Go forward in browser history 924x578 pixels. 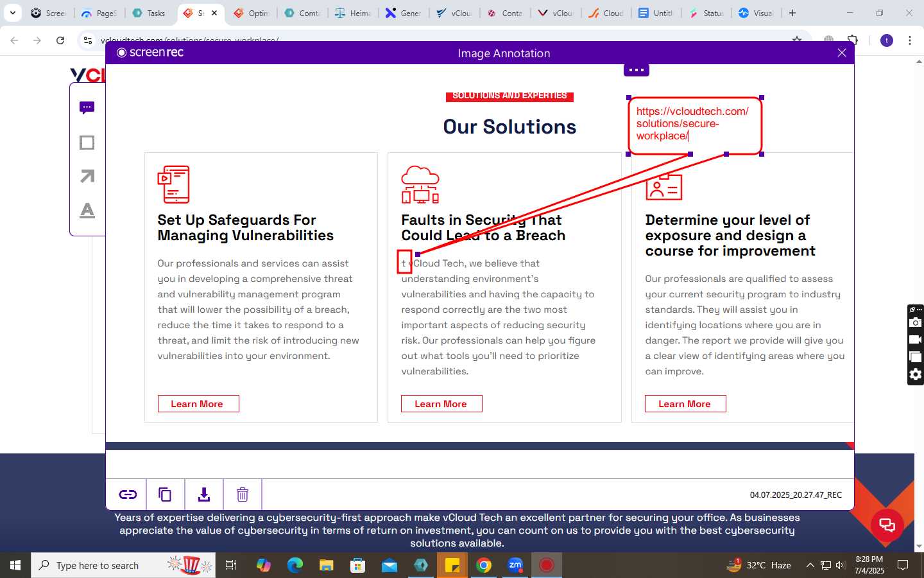[37, 40]
